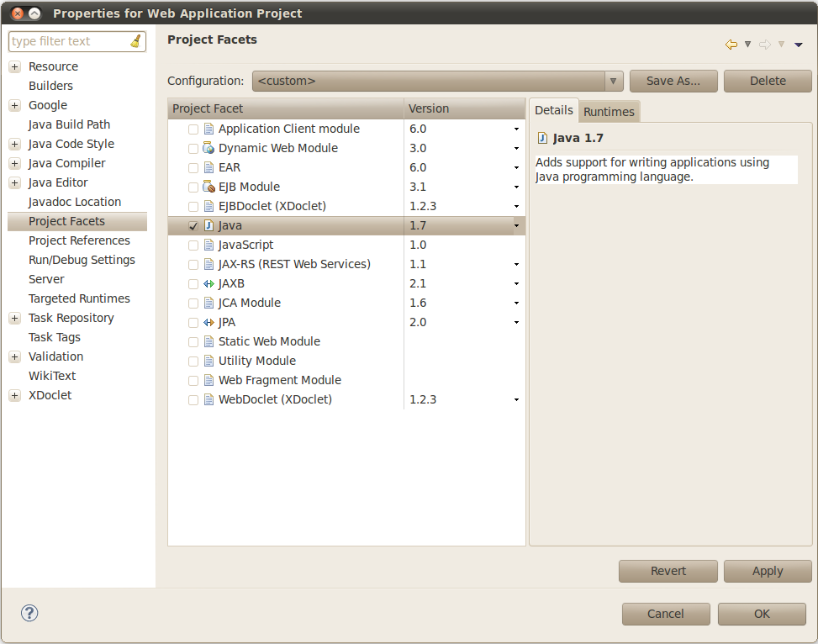Click the help question mark icon
The height and width of the screenshot is (644, 818).
[x=29, y=613]
